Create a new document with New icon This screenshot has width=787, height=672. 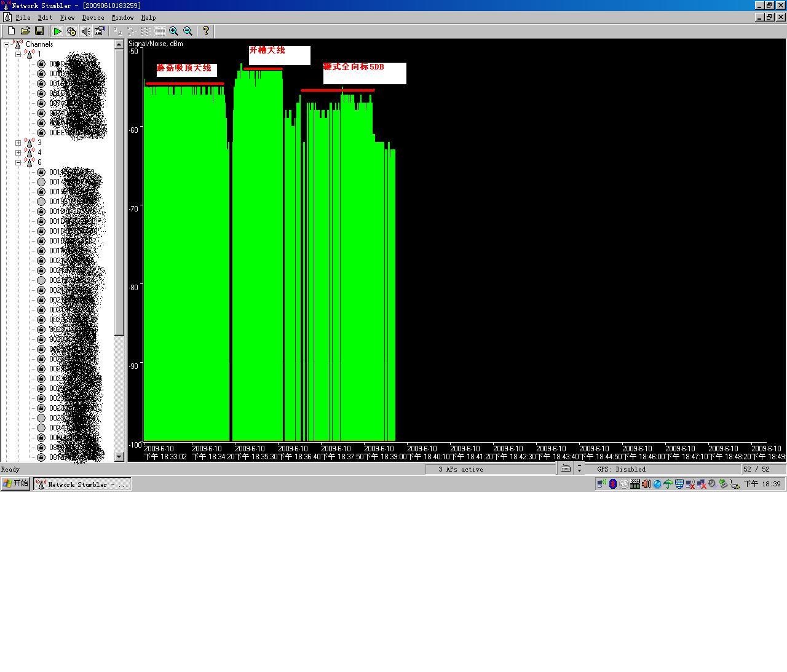(11, 31)
